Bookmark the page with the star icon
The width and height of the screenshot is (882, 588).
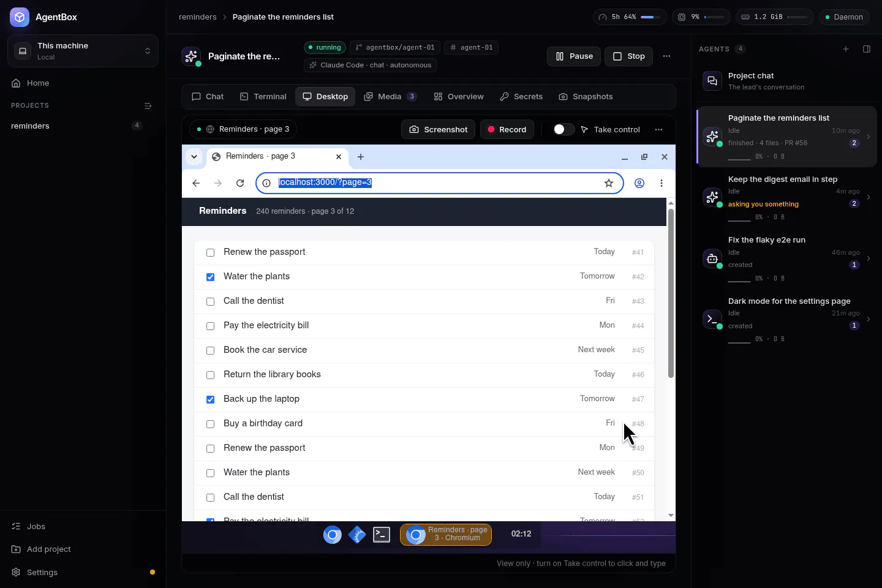609,183
